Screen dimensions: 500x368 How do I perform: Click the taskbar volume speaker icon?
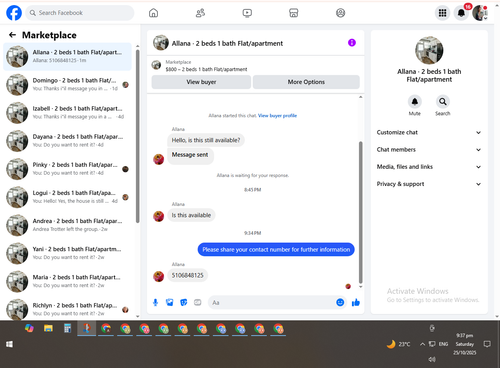[432, 359]
